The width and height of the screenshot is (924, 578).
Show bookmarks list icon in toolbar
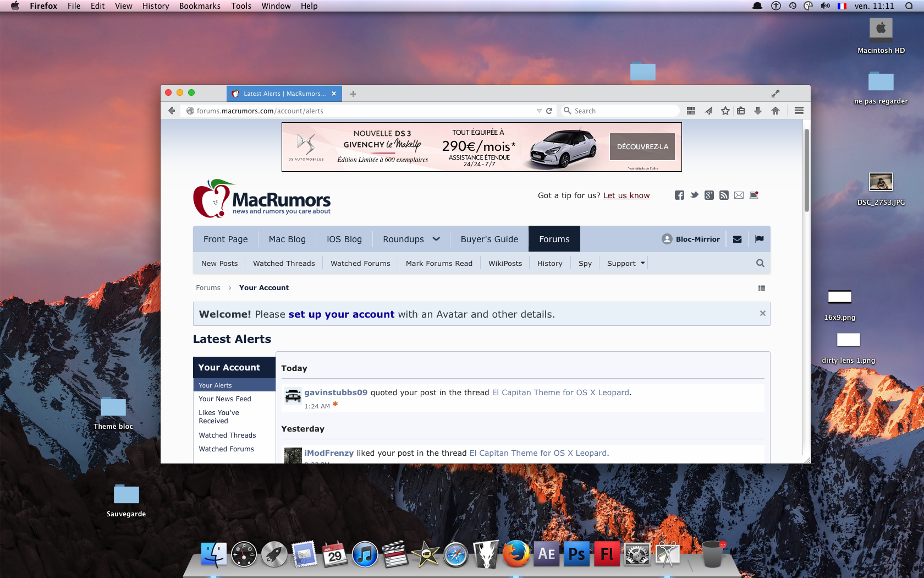pos(741,111)
